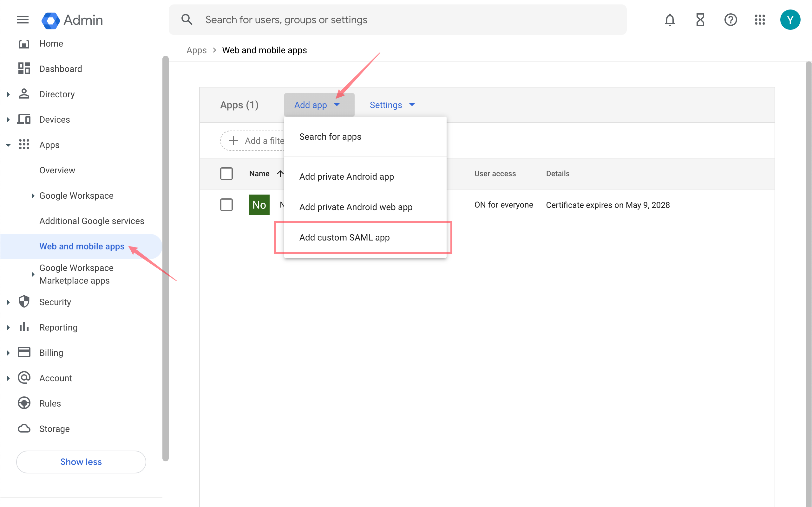Select Add private Android web app
This screenshot has height=507, width=812.
pos(356,207)
